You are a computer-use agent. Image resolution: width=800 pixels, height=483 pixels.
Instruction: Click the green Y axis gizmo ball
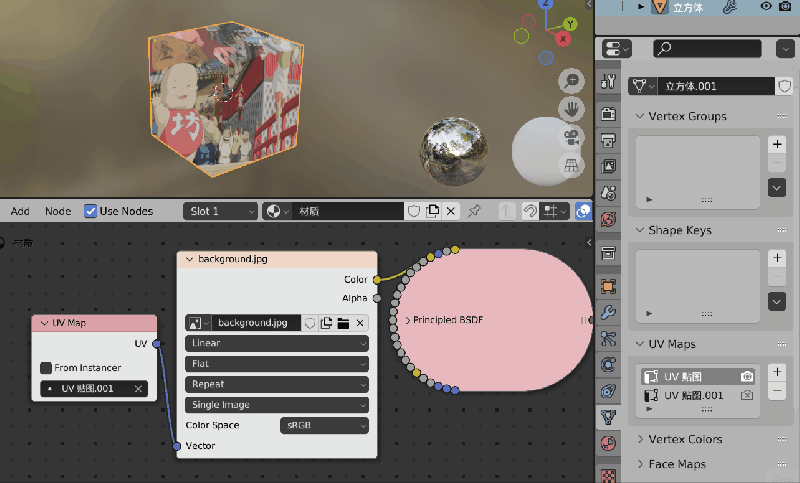pyautogui.click(x=570, y=23)
